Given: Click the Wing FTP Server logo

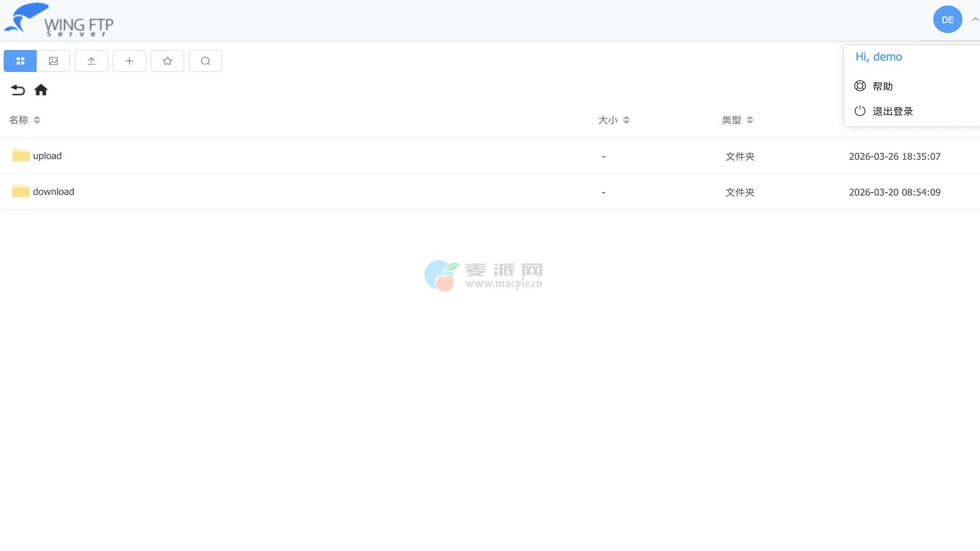Looking at the screenshot, I should coord(59,20).
